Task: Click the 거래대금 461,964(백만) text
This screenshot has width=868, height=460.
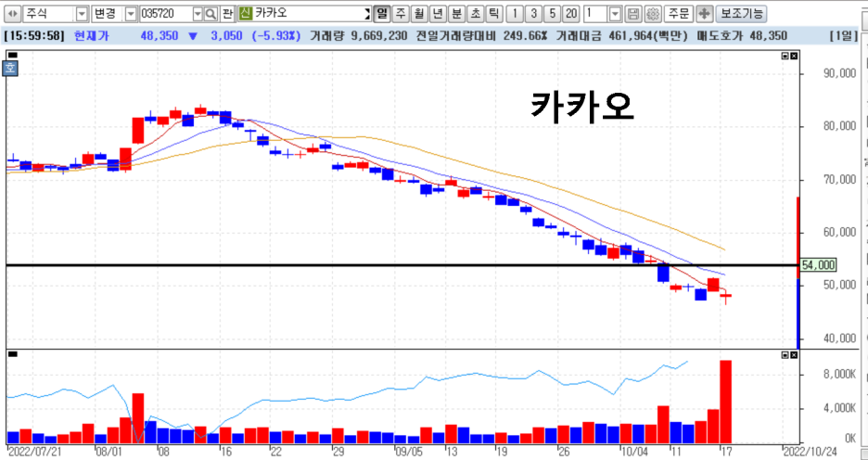Action: [x=621, y=36]
